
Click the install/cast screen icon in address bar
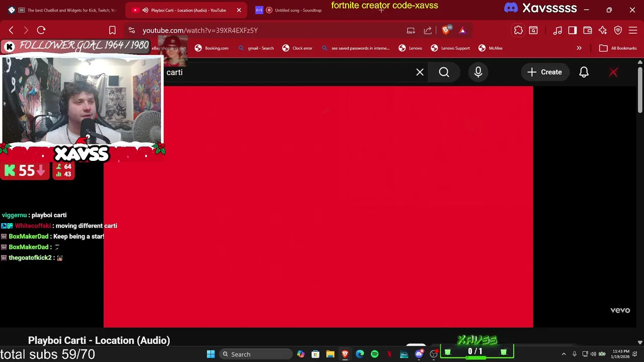[411, 30]
